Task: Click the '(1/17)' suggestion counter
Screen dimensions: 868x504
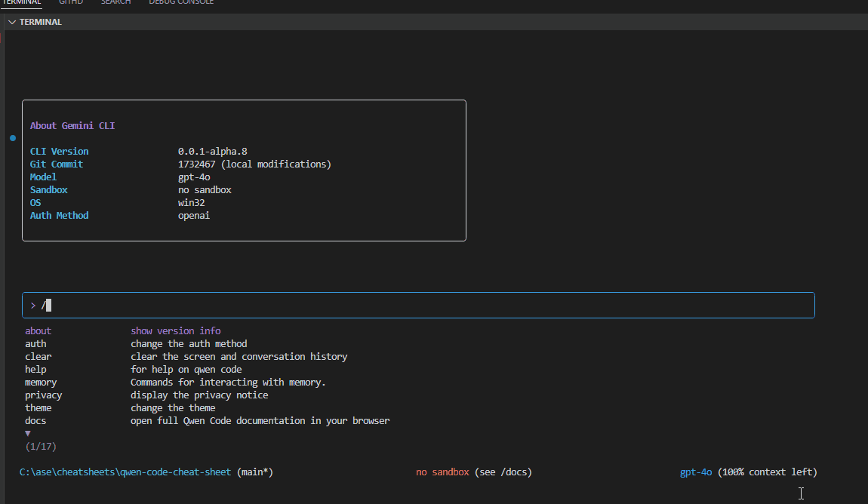Action: pos(41,447)
